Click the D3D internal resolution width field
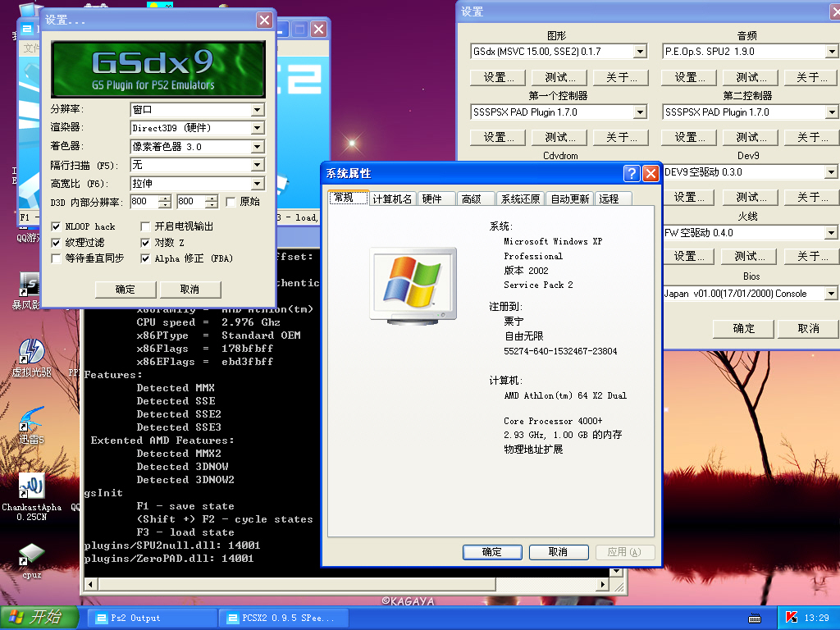The height and width of the screenshot is (630, 840). click(144, 202)
